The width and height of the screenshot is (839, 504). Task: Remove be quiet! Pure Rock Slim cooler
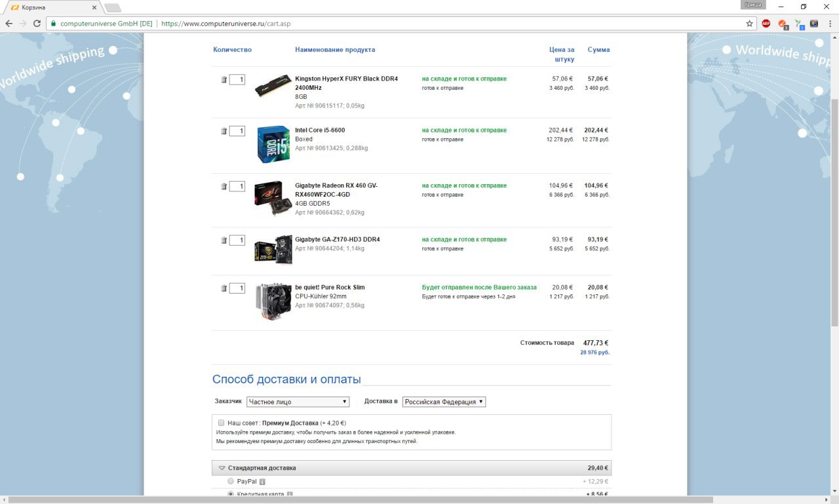[x=224, y=288]
